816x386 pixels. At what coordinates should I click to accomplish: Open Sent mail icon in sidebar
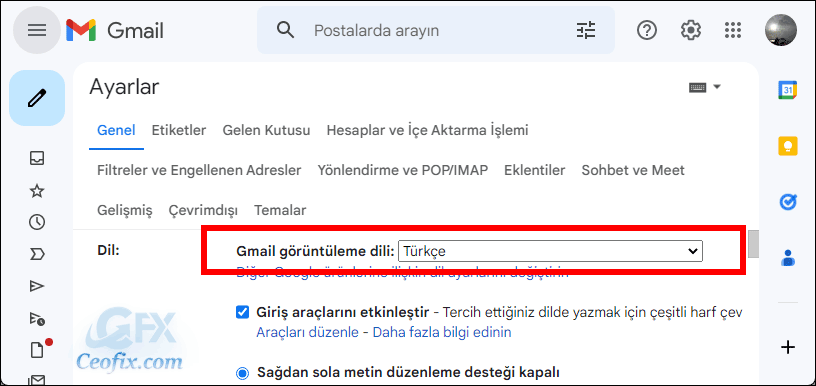coord(36,286)
